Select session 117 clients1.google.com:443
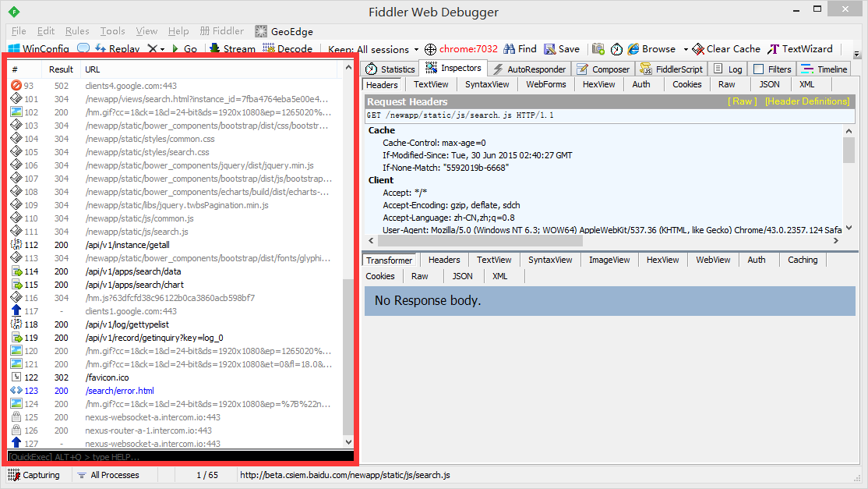Viewport: 868px width, 489px height. (x=175, y=311)
